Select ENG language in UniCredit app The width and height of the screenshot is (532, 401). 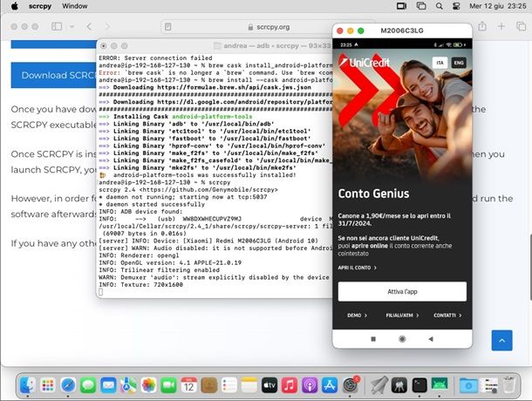pos(459,63)
